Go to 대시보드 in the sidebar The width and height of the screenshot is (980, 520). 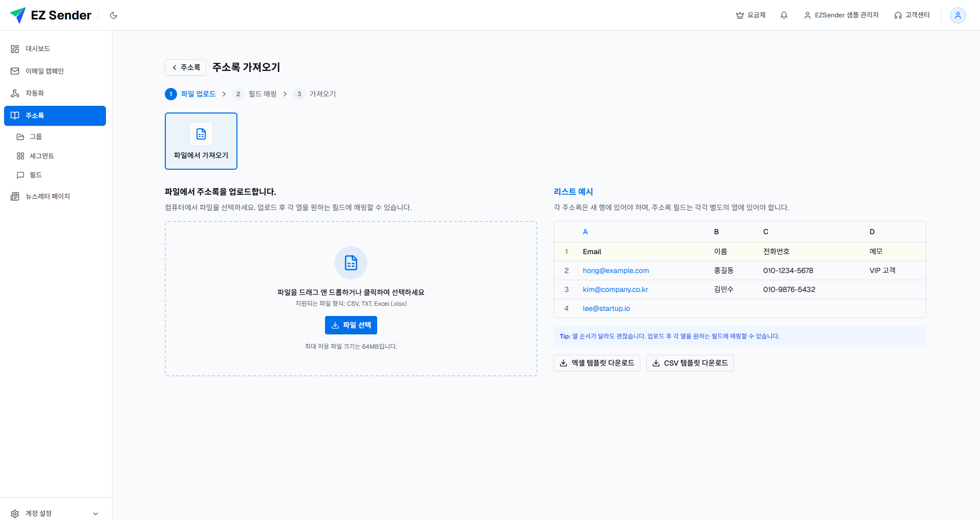[x=55, y=49]
